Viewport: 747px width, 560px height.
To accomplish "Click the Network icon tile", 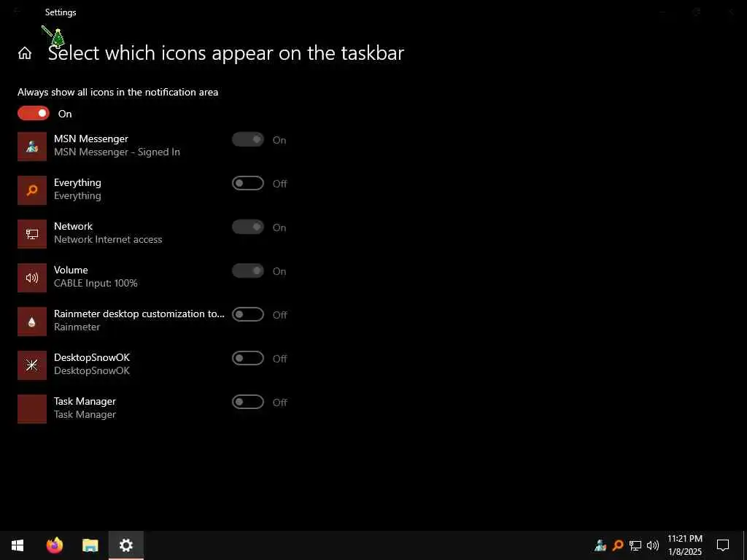I will (32, 234).
